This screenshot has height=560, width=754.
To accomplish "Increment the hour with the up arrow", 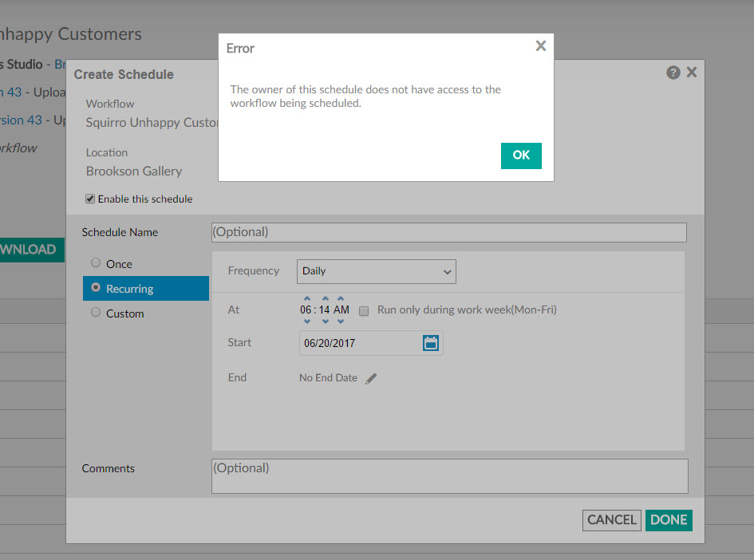I will pos(306,299).
